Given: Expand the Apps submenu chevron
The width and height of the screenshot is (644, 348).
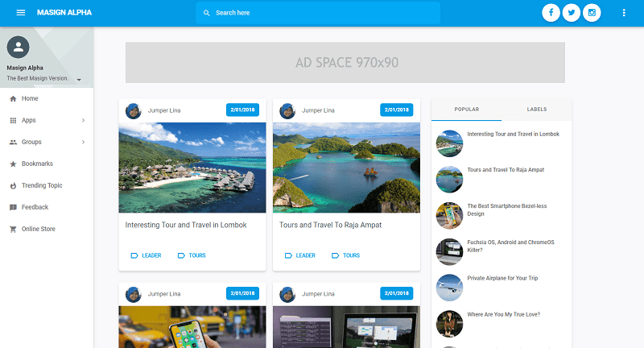Looking at the screenshot, I should tap(84, 120).
